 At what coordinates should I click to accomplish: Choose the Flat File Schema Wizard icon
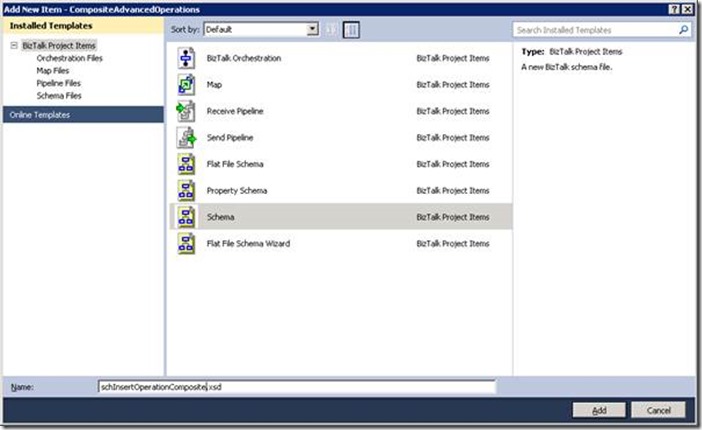pyautogui.click(x=186, y=244)
